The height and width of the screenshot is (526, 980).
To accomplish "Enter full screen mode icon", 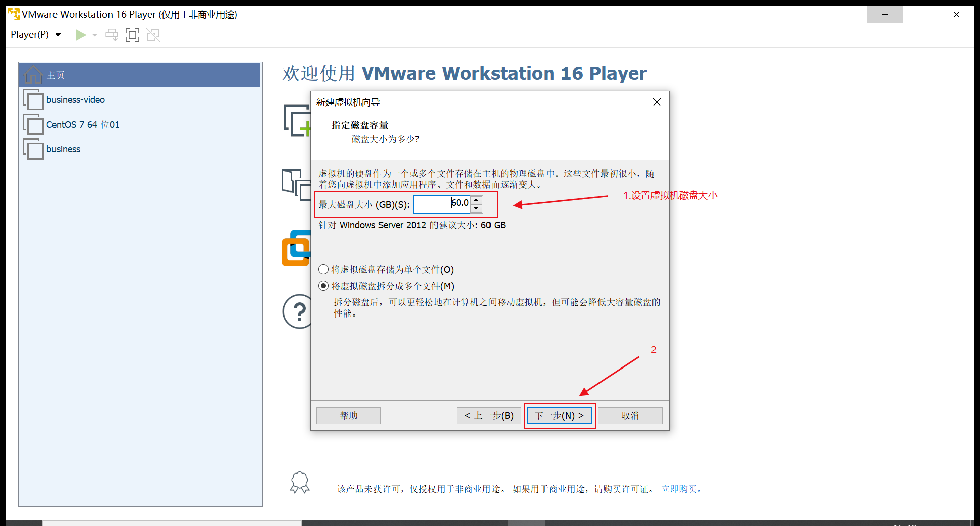I will click(x=132, y=35).
